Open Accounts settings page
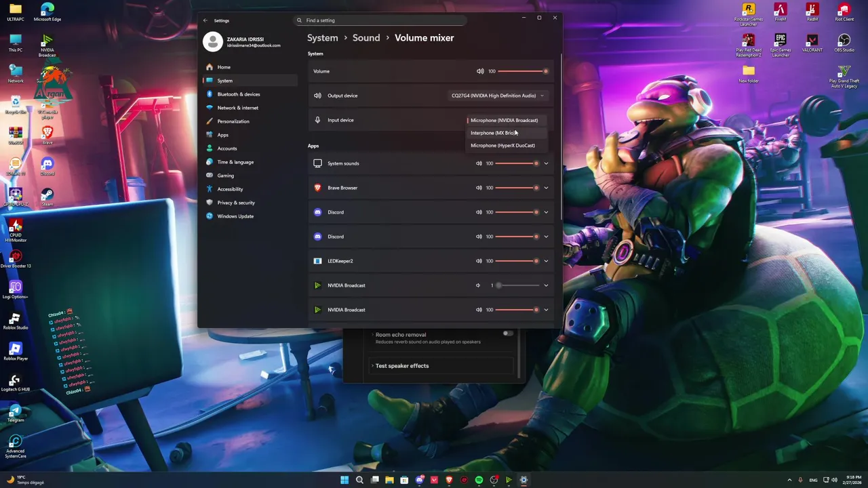Viewport: 868px width, 488px height. [250, 148]
